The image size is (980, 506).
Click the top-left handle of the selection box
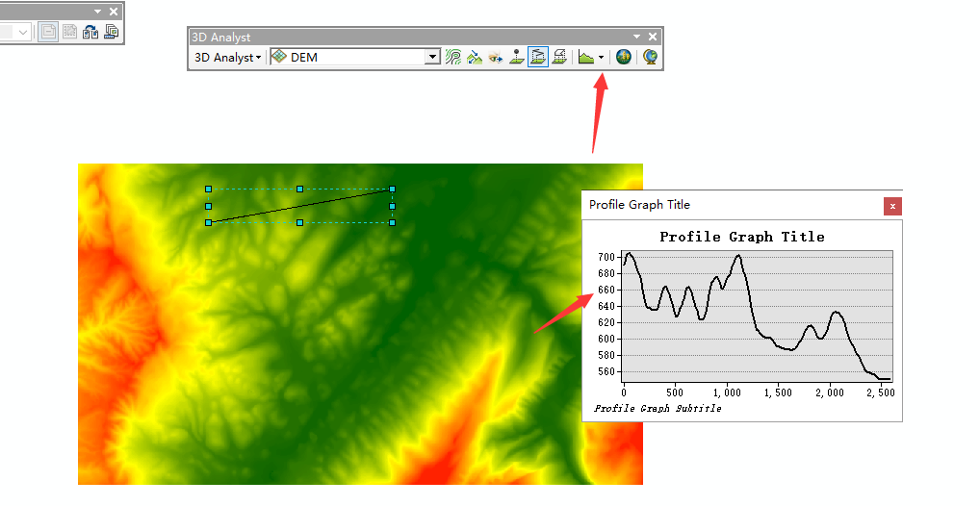click(209, 189)
